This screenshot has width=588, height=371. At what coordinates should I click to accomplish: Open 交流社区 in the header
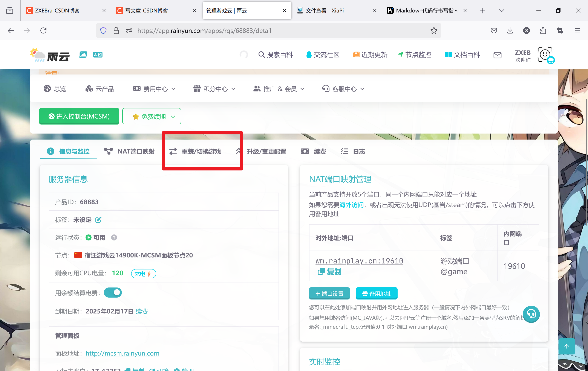323,55
